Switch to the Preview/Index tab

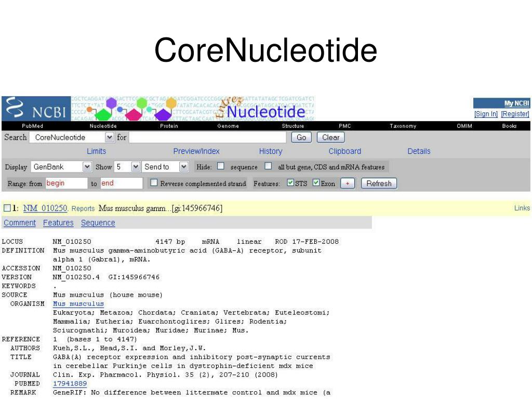click(196, 151)
